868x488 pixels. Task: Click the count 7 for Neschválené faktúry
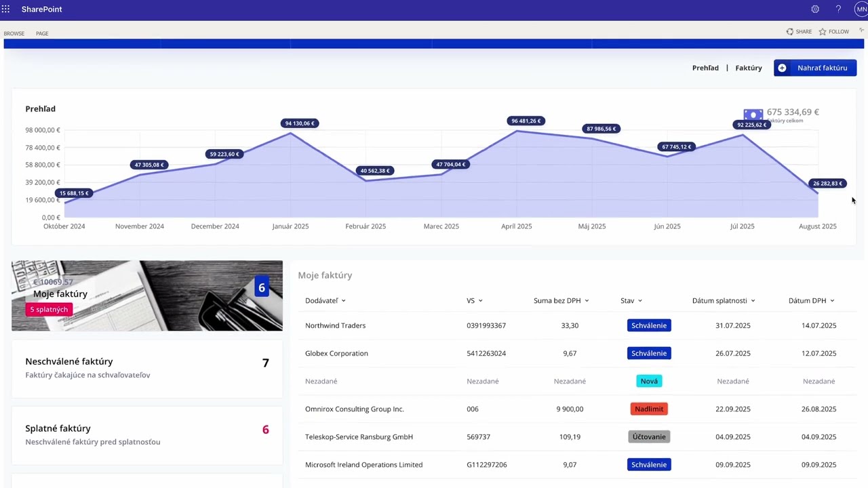coord(266,363)
